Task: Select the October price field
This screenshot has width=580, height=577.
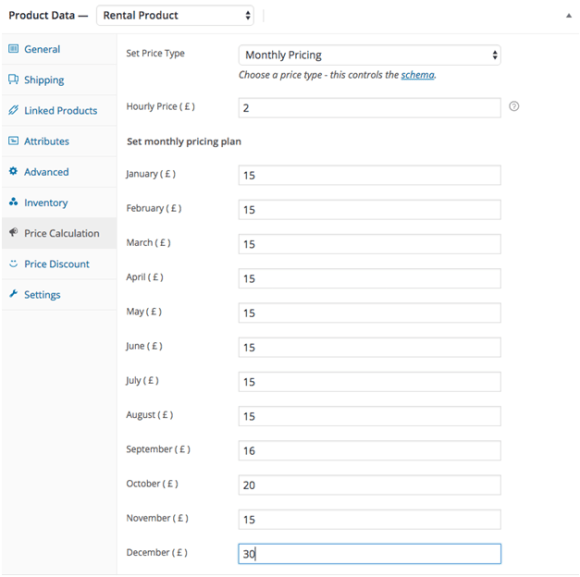Action: click(x=370, y=485)
